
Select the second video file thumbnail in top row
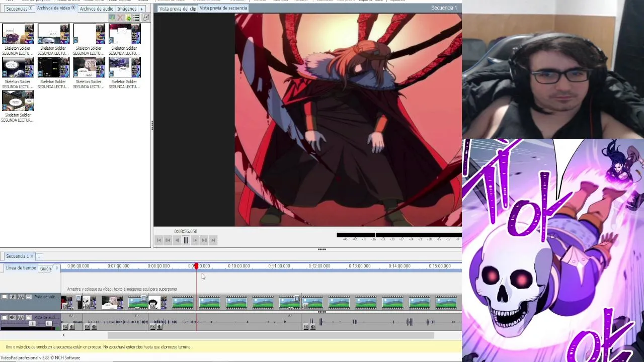pyautogui.click(x=53, y=34)
